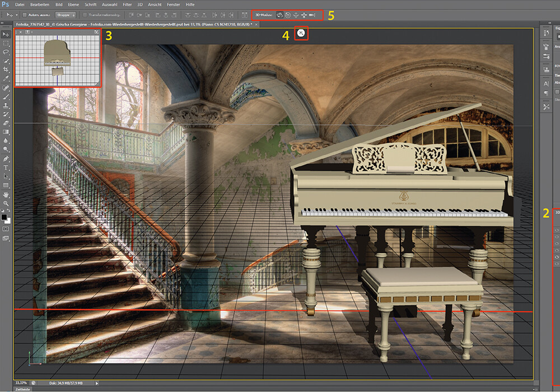Image resolution: width=560 pixels, height=392 pixels.
Task: Swap main and secondary 3D views
Action: click(x=96, y=32)
